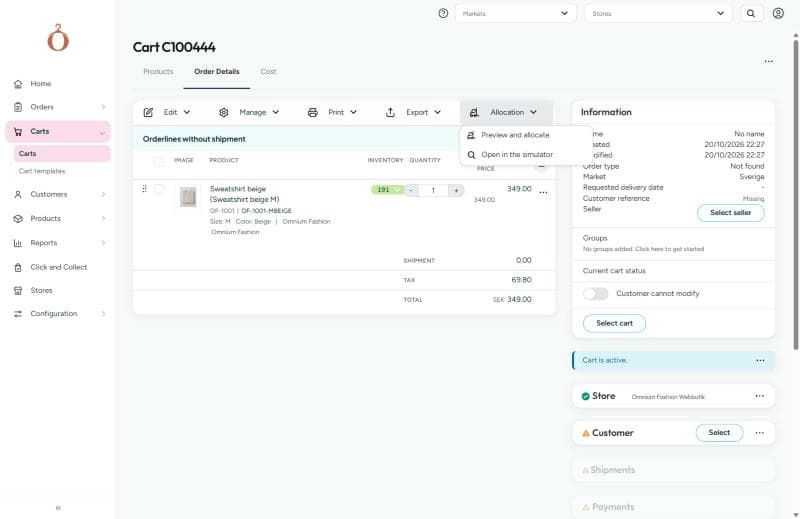Collapse the sidebar with double-chevron icon

pyautogui.click(x=58, y=508)
